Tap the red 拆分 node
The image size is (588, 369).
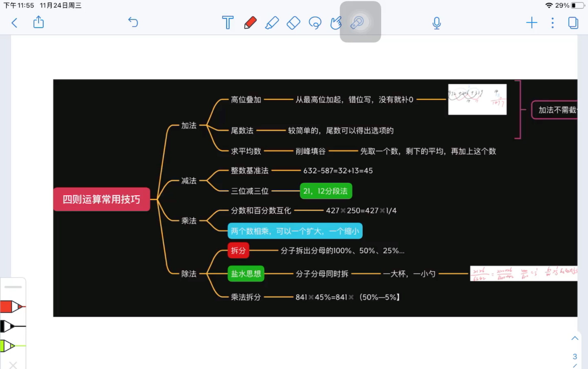point(238,250)
